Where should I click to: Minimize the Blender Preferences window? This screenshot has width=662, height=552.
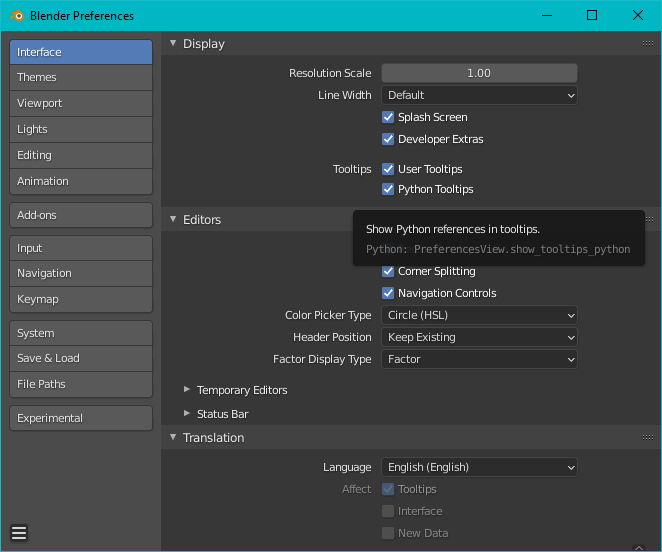point(547,16)
